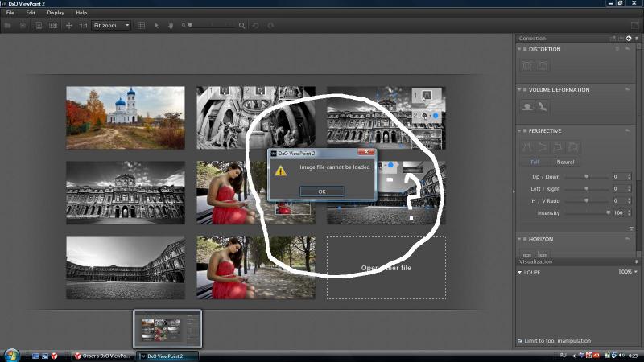This screenshot has width=644, height=362.
Task: Click the fit-on-screen crossed arrows icon
Action: pyautogui.click(x=69, y=26)
